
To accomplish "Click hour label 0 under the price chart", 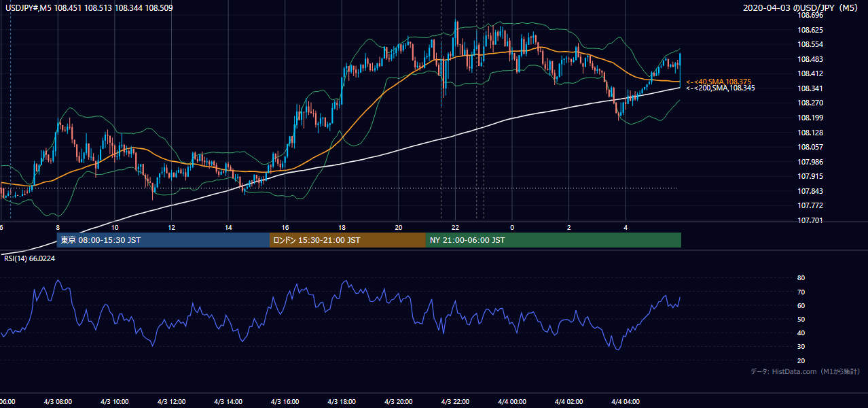I will [x=512, y=227].
